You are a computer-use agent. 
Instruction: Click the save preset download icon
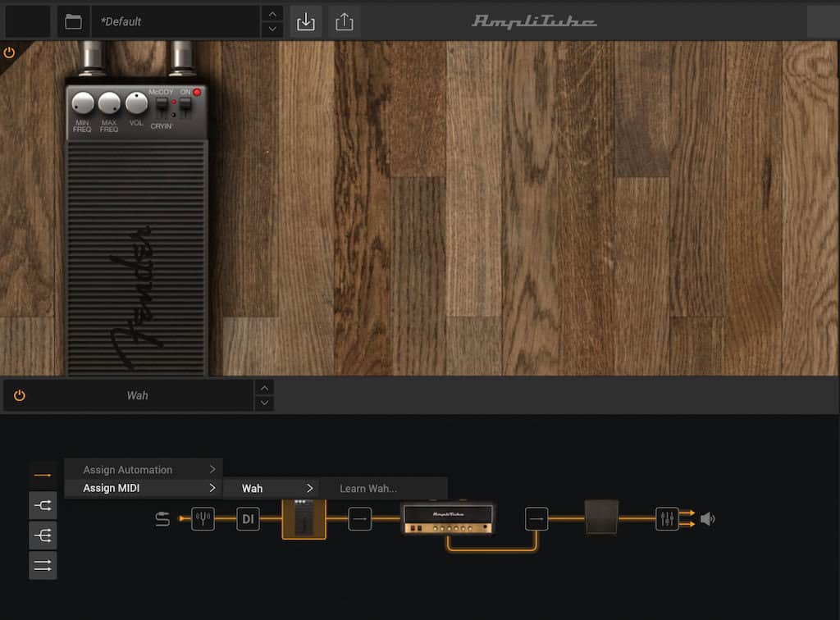305,22
